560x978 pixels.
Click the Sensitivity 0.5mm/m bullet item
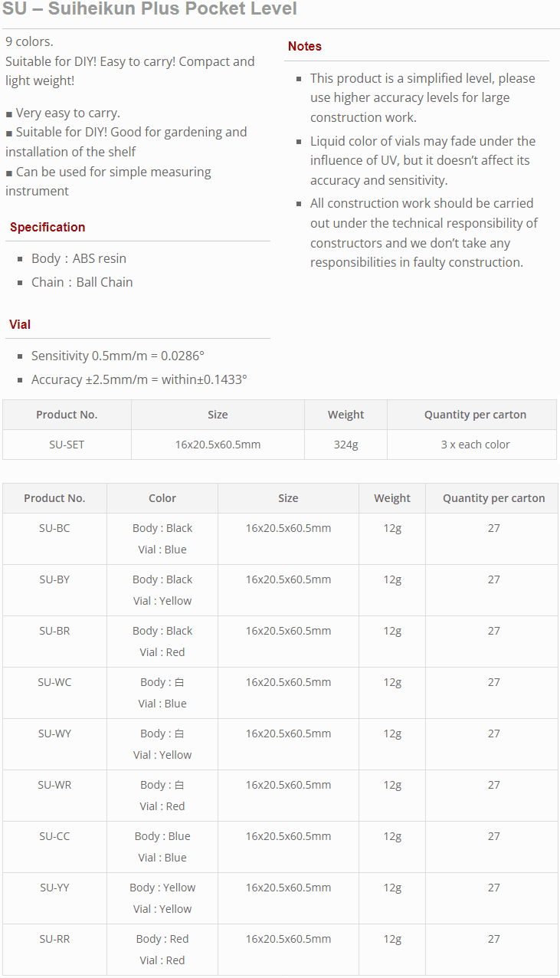[x=118, y=356]
